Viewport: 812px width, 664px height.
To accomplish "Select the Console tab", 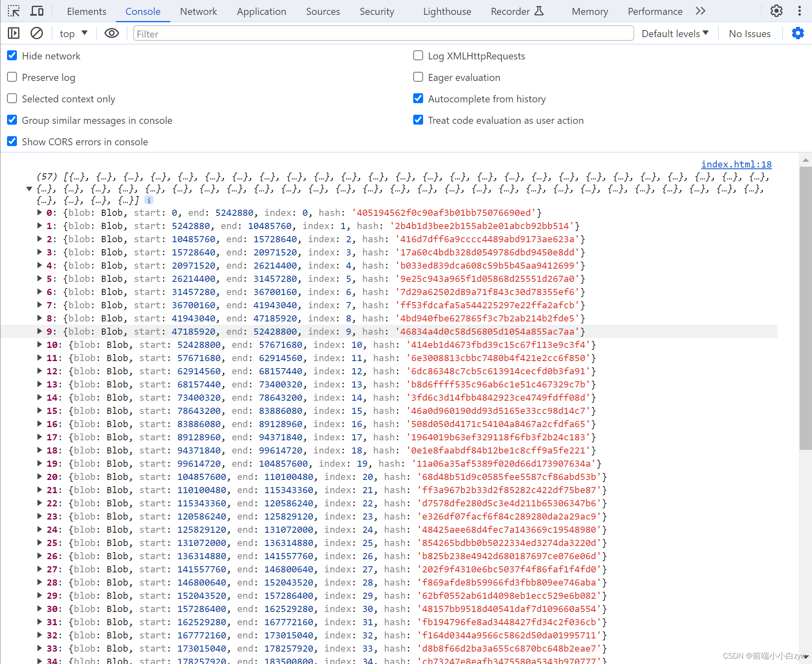I will 143,11.
